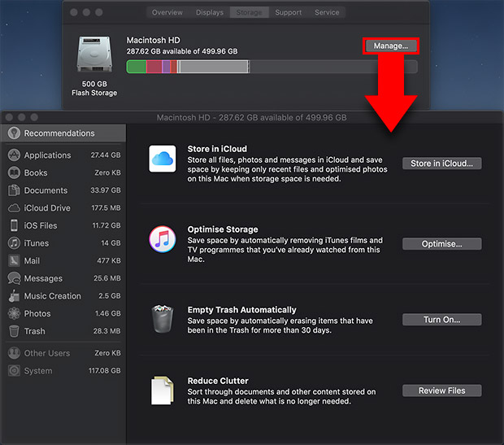Click the grey System segment of storage bar

pos(214,67)
